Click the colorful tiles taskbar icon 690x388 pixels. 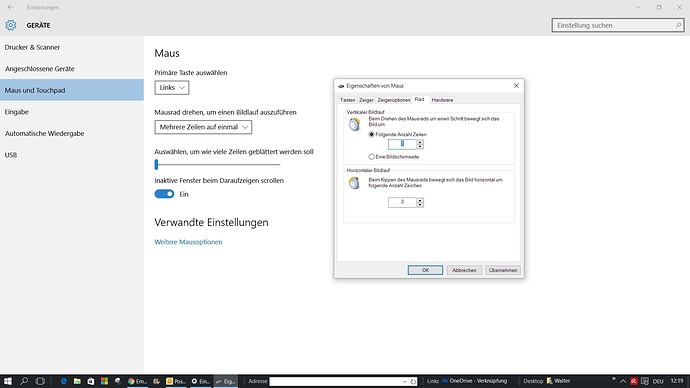pos(104,381)
